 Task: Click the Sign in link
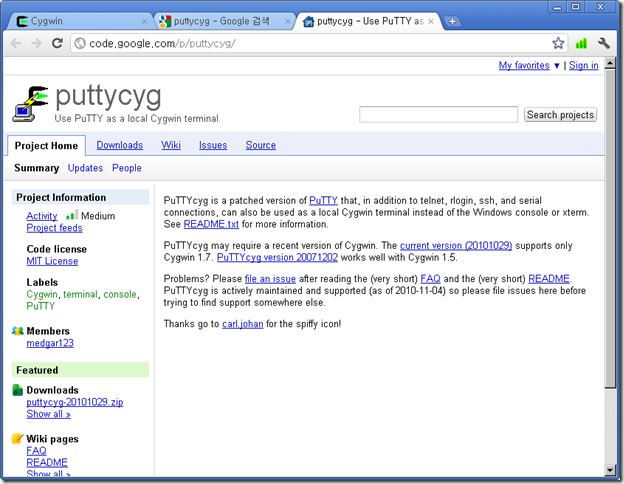pos(583,65)
